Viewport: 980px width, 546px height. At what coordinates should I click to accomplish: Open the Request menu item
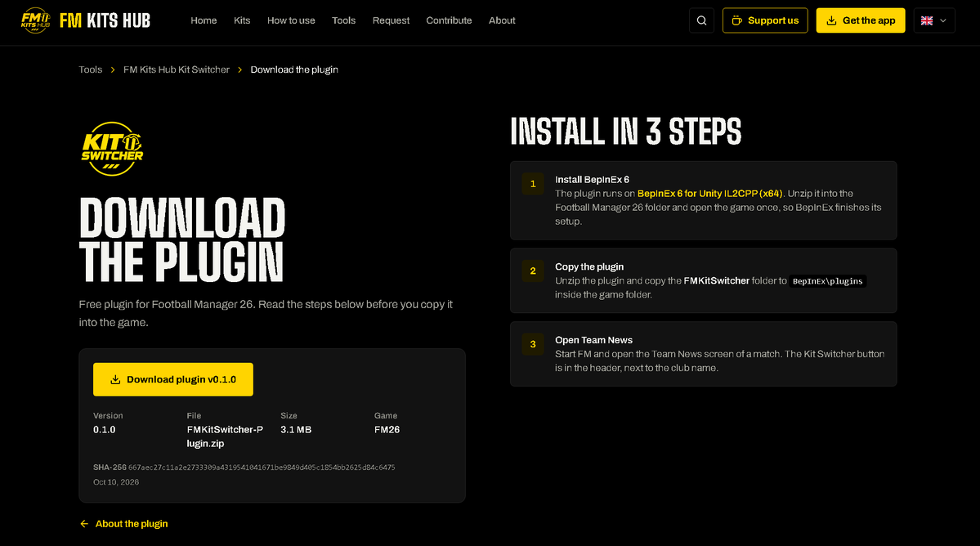pyautogui.click(x=391, y=20)
